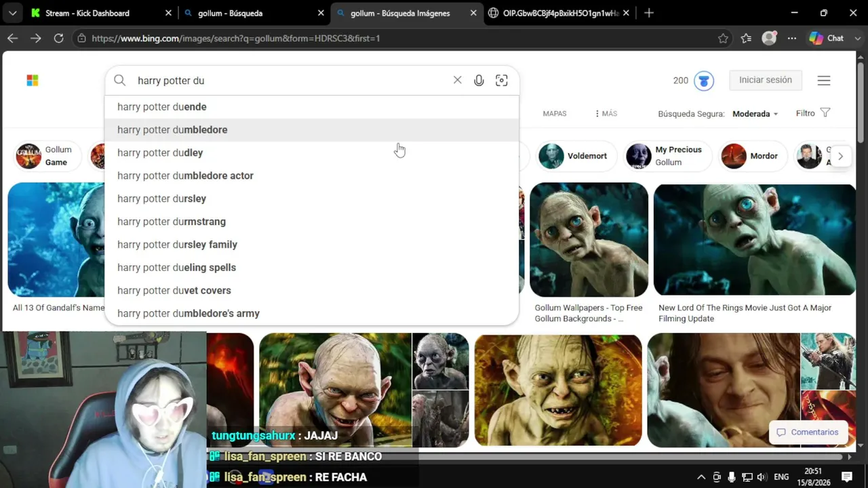Submit search with the magnifier icon
The width and height of the screenshot is (868, 488).
click(120, 81)
